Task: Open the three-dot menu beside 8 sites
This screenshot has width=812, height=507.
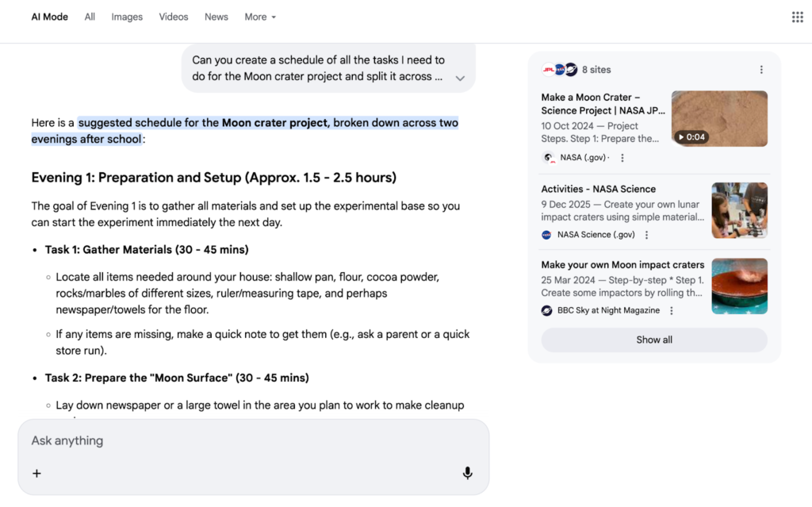Action: [761, 69]
